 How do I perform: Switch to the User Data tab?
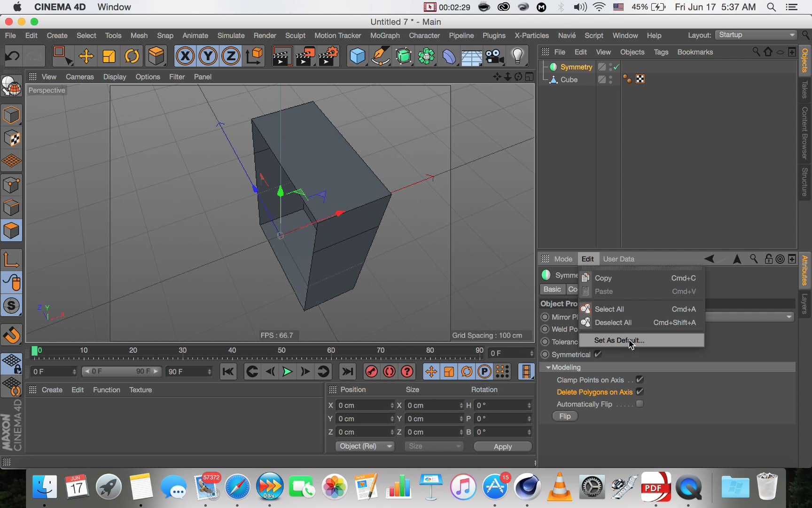click(618, 258)
